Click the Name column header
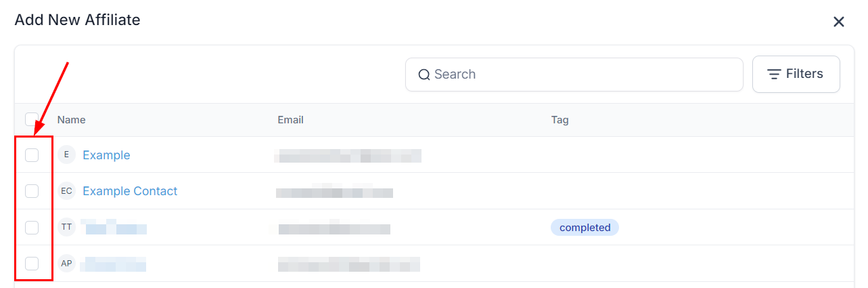The width and height of the screenshot is (868, 288). pos(71,120)
